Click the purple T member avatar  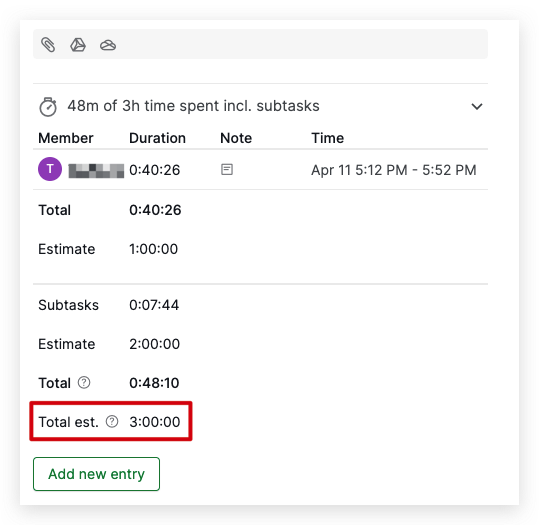click(x=50, y=169)
